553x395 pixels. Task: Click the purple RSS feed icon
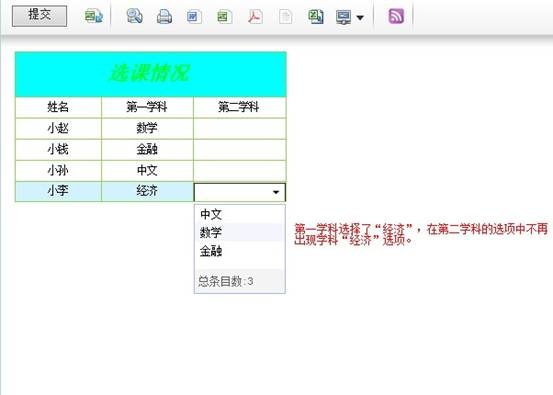(396, 16)
